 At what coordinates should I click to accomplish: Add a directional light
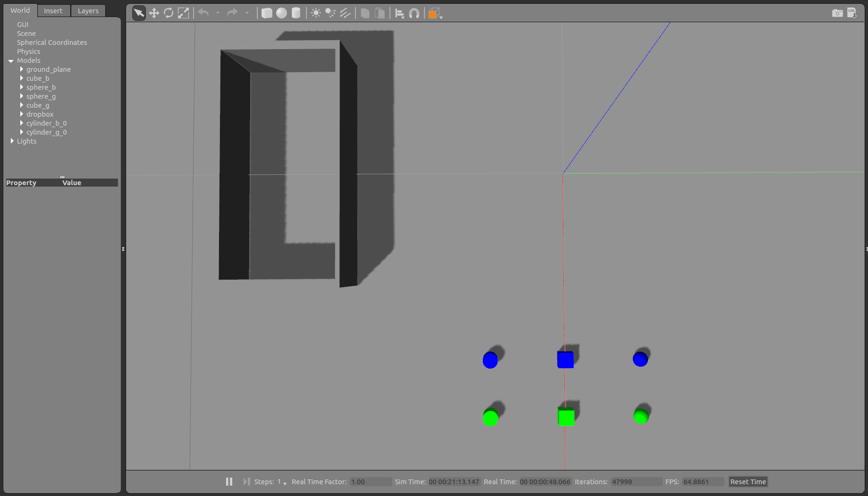tap(345, 13)
